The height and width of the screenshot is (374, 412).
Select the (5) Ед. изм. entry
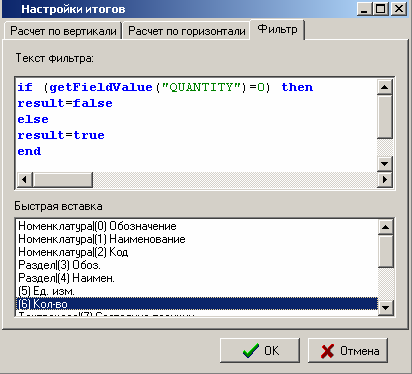[197, 291]
